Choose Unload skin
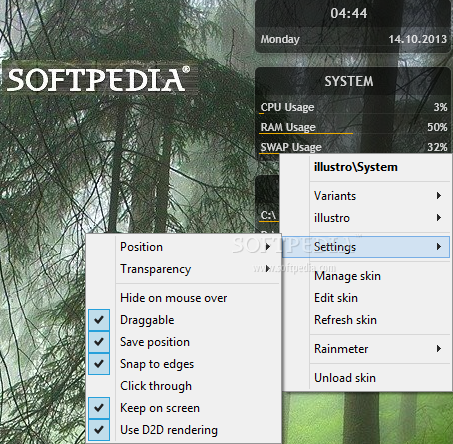453x444 pixels. click(366, 378)
